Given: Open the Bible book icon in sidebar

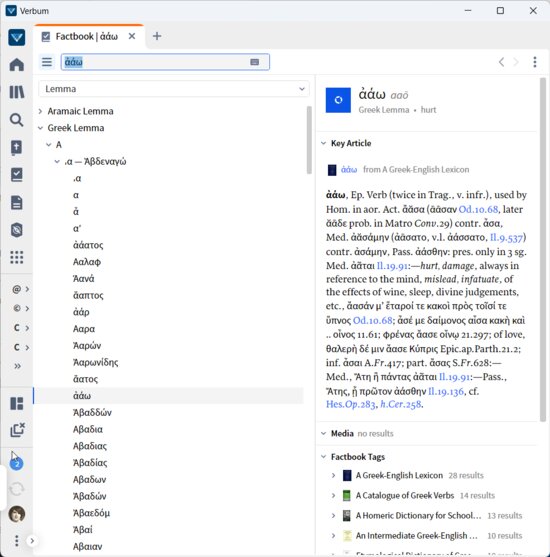Looking at the screenshot, I should [17, 147].
